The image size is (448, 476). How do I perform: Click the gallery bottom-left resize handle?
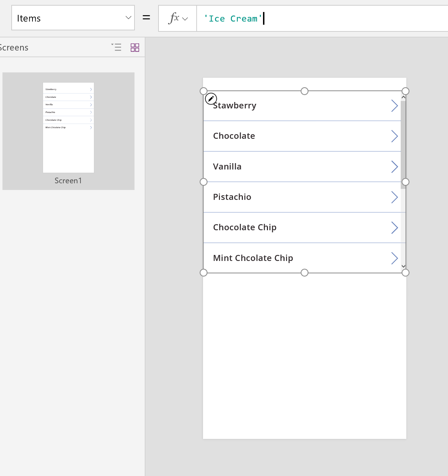pos(204,273)
